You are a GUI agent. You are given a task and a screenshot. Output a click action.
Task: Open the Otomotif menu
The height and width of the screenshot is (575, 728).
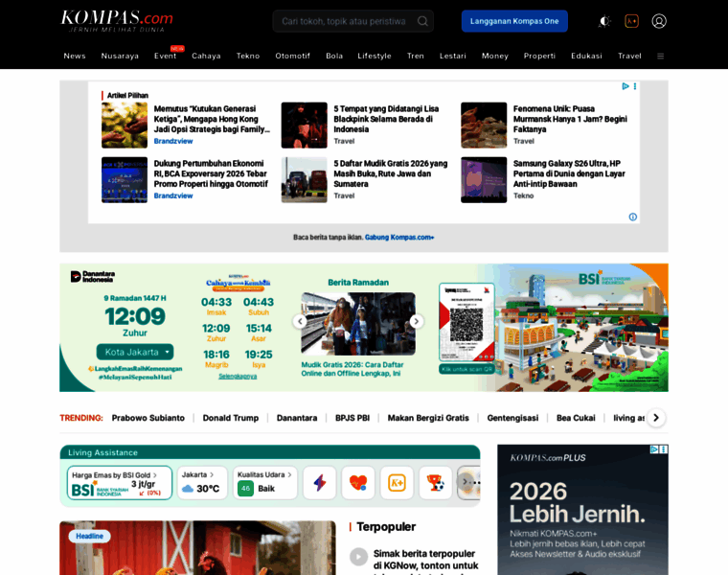(292, 56)
